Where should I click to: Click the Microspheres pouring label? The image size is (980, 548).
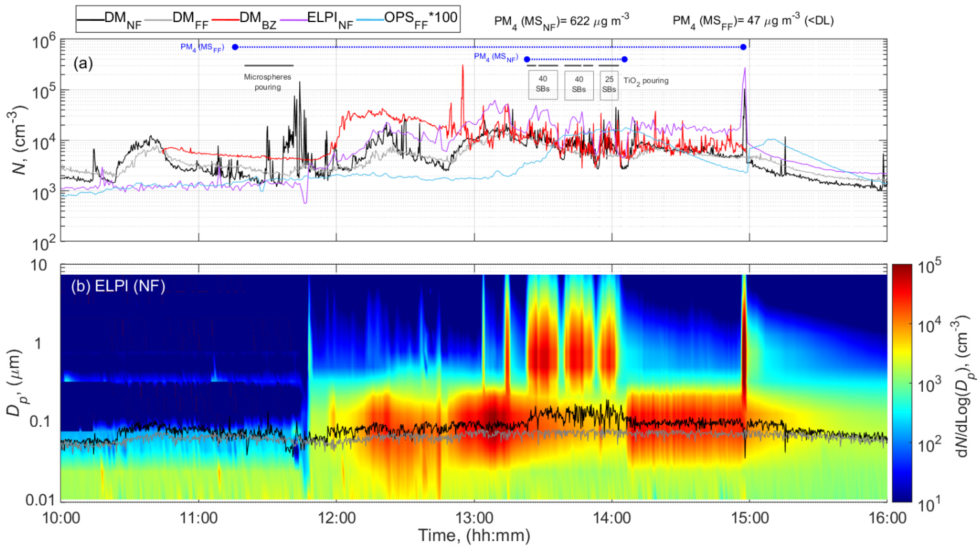(268, 82)
